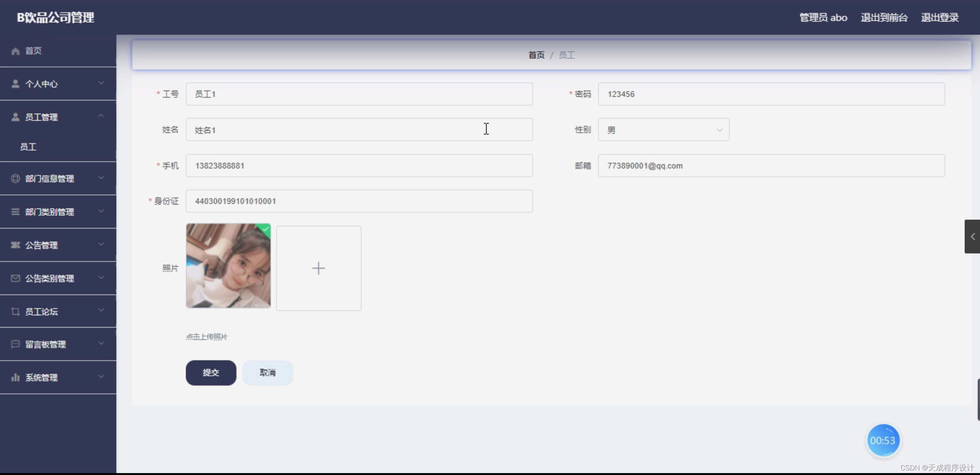Click the list icon beside 部门类别管理
This screenshot has height=475, width=980.
tap(15, 212)
